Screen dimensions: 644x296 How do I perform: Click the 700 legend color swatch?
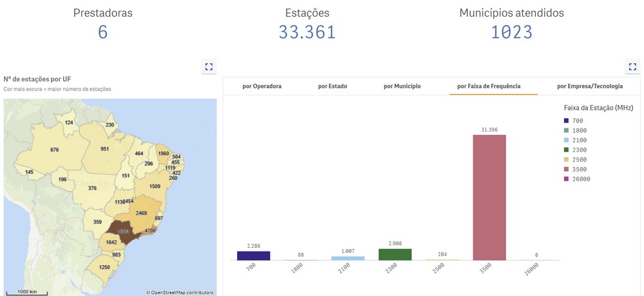(565, 121)
